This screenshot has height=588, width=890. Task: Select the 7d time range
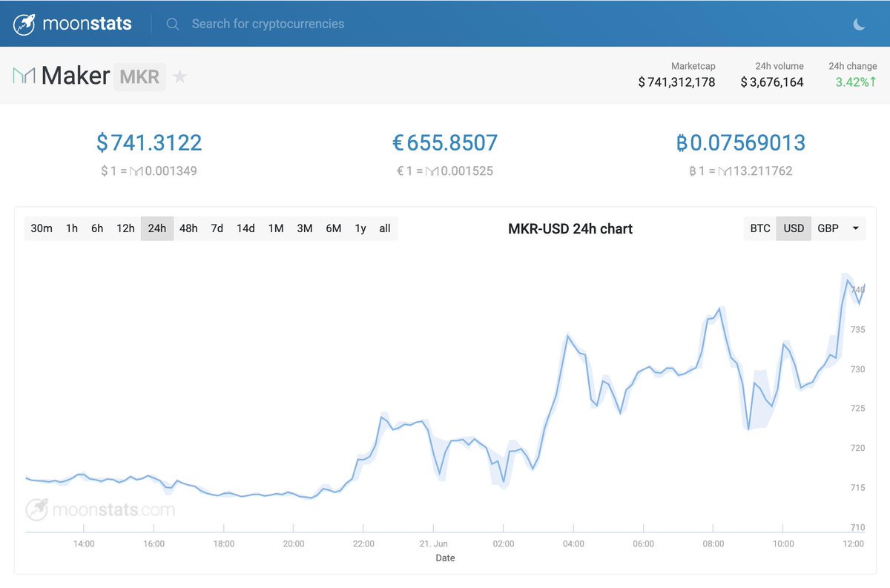(x=217, y=228)
